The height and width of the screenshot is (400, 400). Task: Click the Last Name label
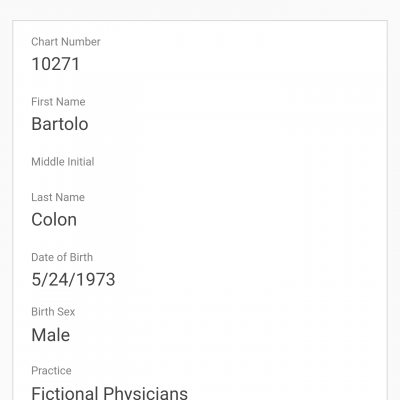(x=58, y=197)
